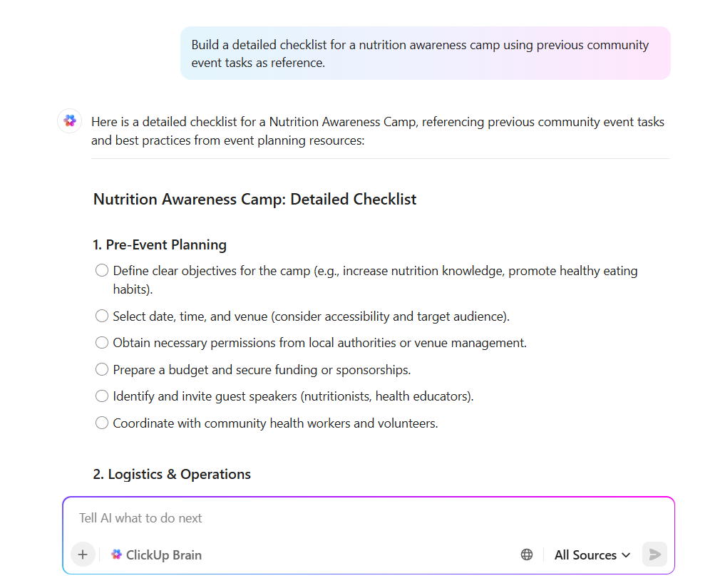Image resolution: width=720 pixels, height=588 pixels.
Task: Open the plus attachment icon in the composer
Action: [x=83, y=554]
